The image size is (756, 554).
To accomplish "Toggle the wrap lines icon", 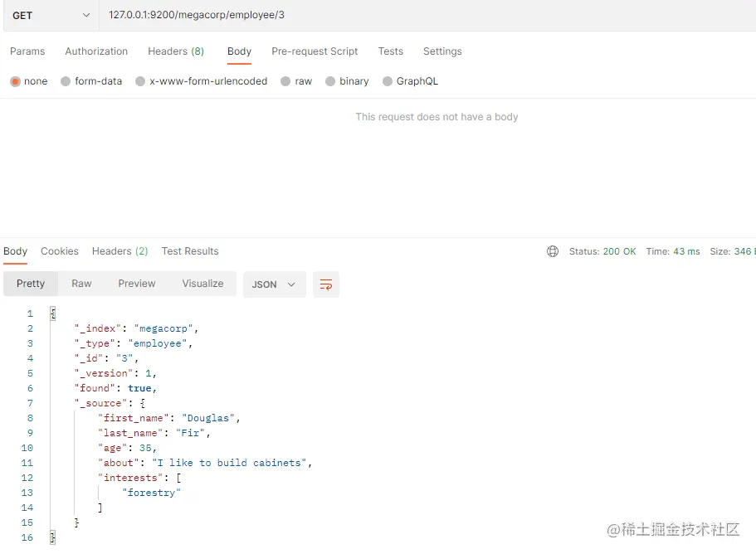I will tap(326, 284).
